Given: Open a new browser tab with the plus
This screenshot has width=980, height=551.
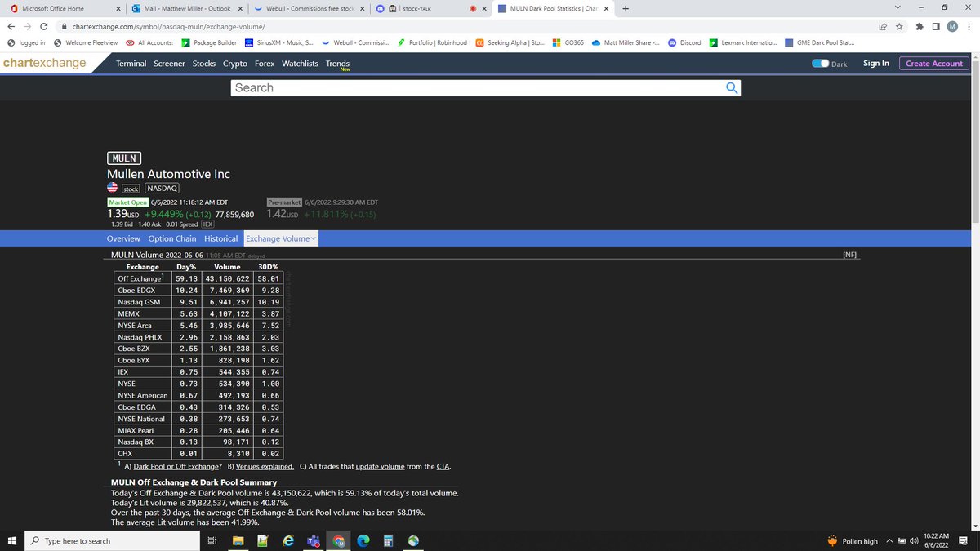Looking at the screenshot, I should (x=626, y=9).
